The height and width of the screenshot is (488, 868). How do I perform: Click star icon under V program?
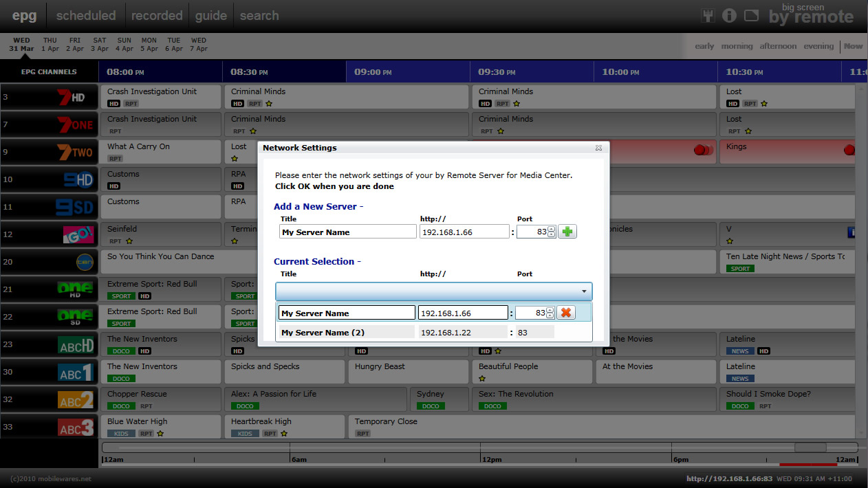tap(730, 241)
